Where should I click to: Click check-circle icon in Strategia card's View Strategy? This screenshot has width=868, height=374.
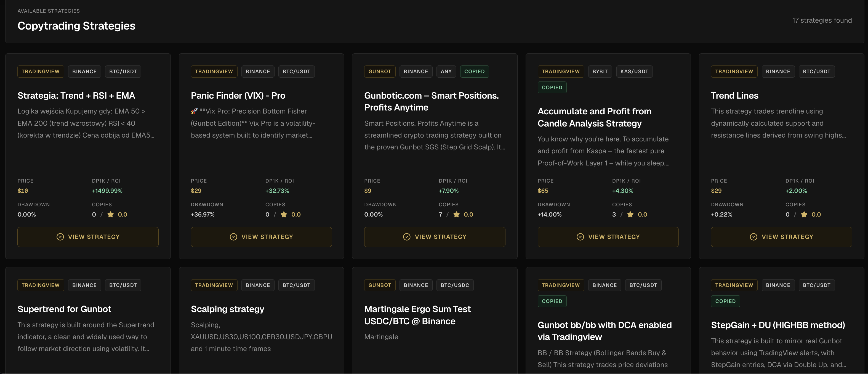coord(60,237)
